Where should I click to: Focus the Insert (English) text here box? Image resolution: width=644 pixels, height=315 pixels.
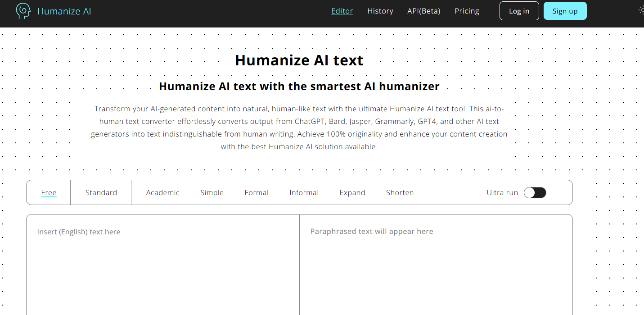click(x=163, y=265)
